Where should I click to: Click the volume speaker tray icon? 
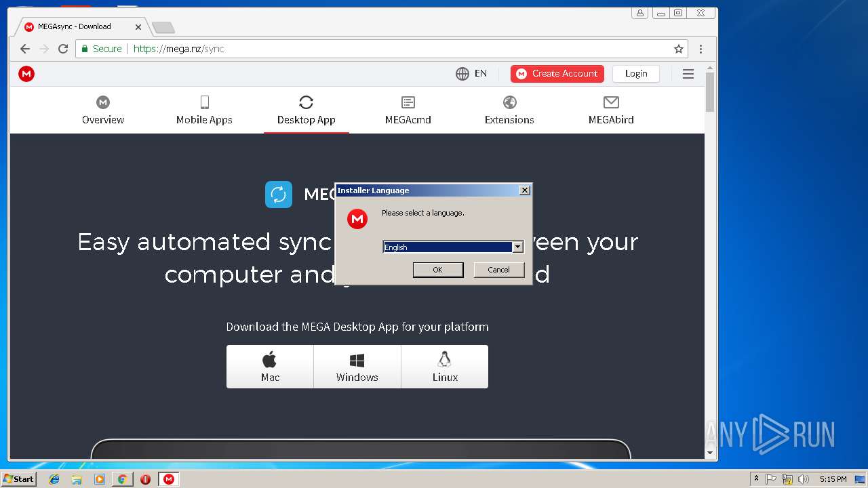(804, 479)
